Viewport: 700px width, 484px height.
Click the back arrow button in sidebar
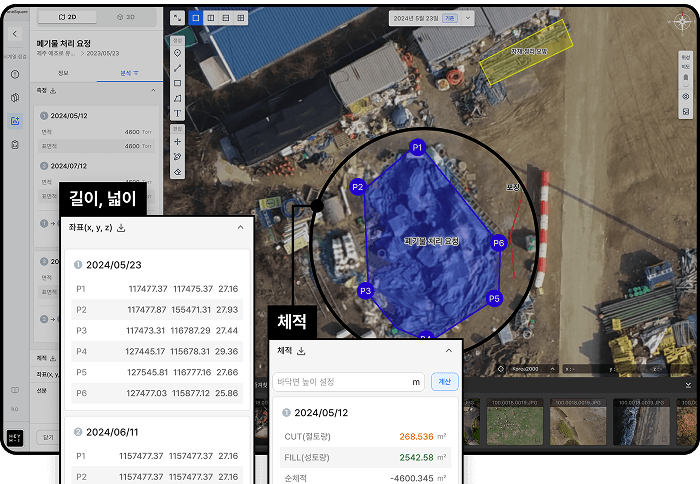click(x=15, y=33)
